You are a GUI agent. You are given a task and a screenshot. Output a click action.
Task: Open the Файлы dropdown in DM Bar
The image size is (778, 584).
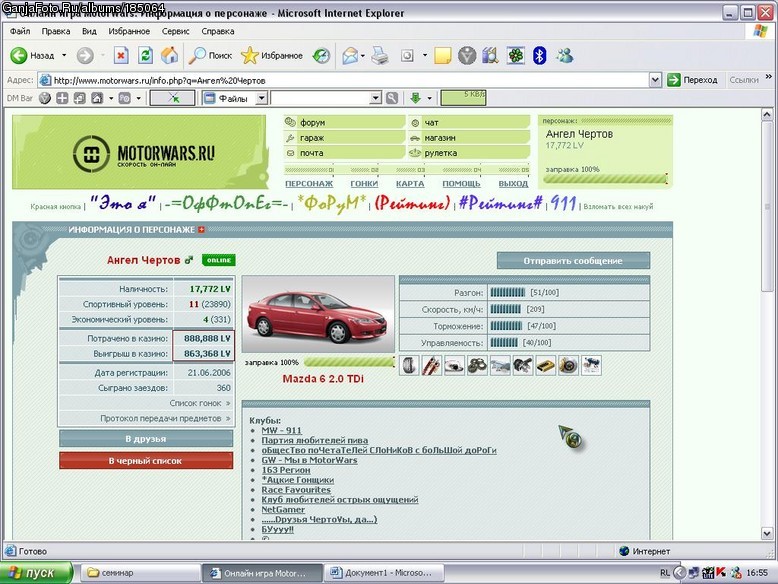[x=262, y=98]
